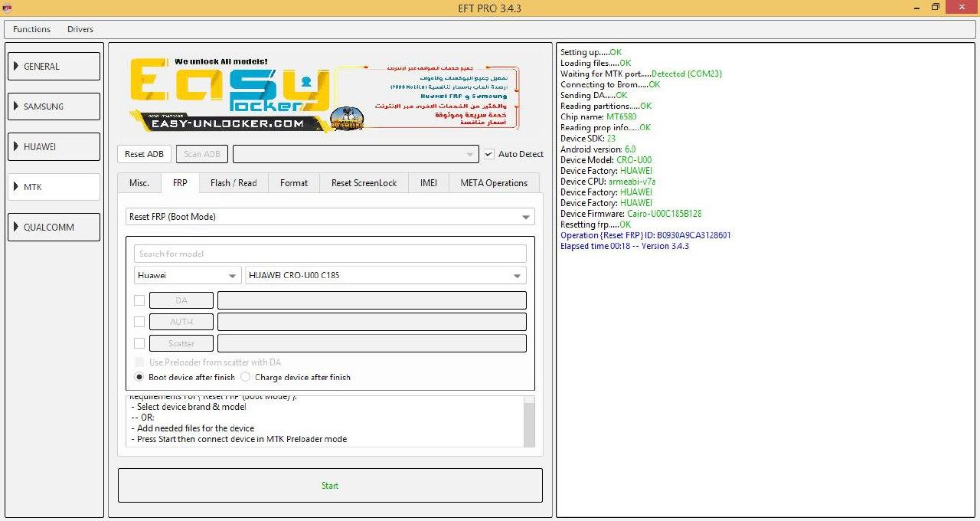
Task: Click the Elapsed time 00:18 log line
Action: pyautogui.click(x=624, y=246)
